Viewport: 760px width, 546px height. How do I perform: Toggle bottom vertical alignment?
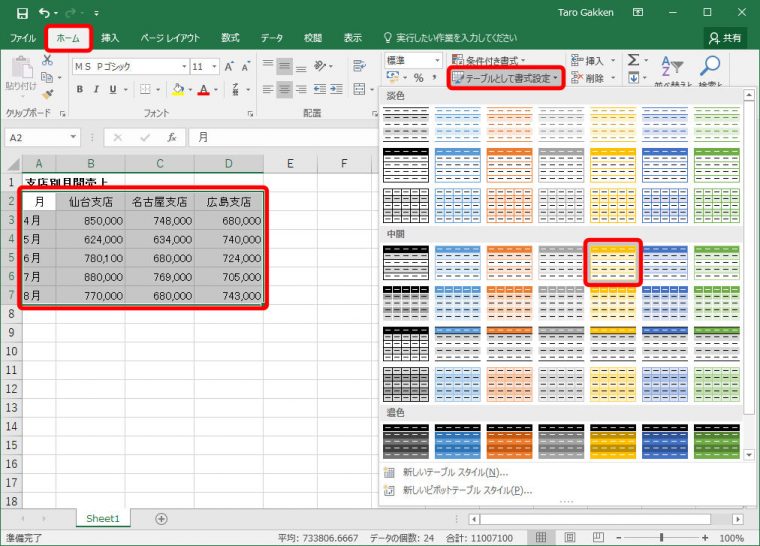click(301, 65)
